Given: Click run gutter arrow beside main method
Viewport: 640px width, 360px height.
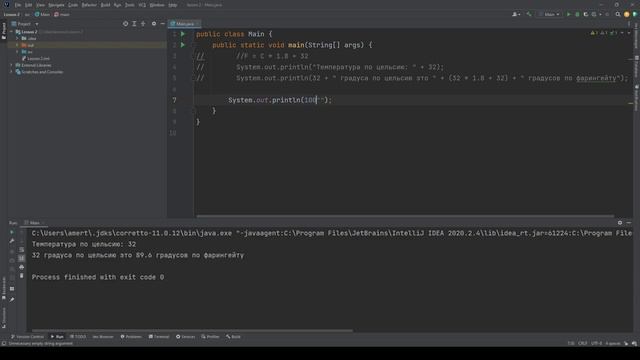Looking at the screenshot, I should (183, 45).
